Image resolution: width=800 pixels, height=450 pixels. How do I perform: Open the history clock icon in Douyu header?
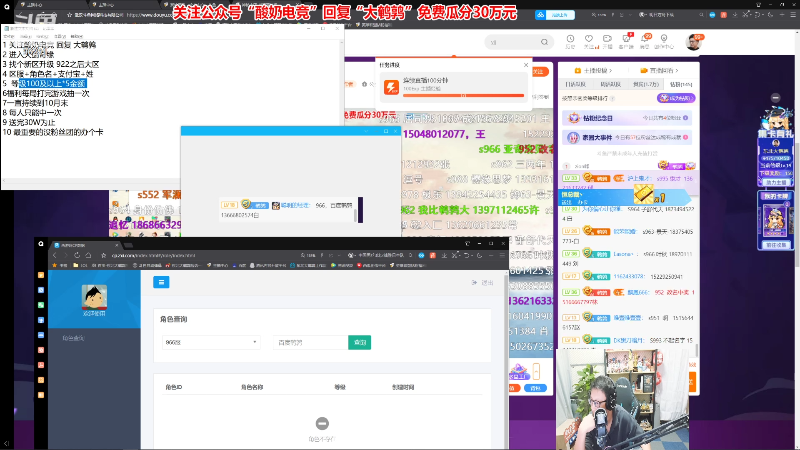tap(570, 39)
